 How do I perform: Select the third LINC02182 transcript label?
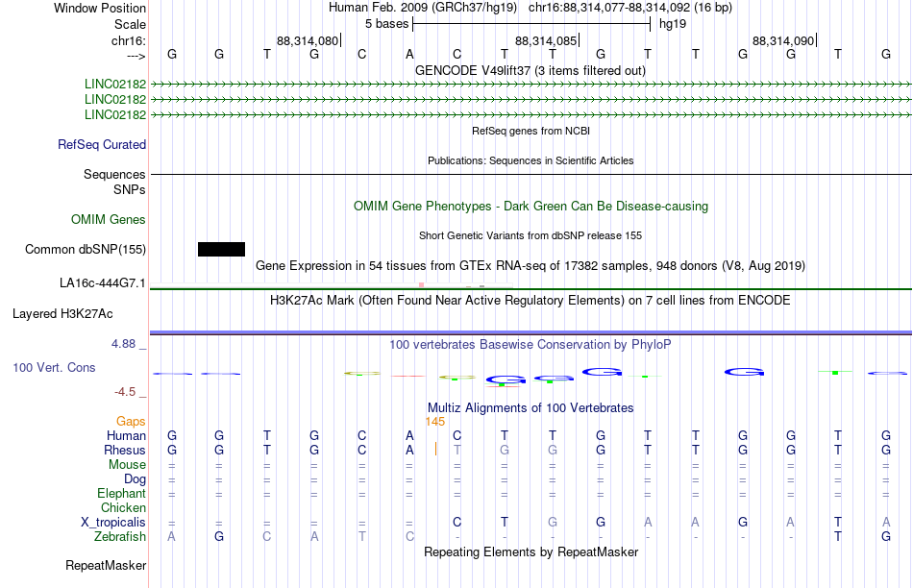tap(115, 114)
